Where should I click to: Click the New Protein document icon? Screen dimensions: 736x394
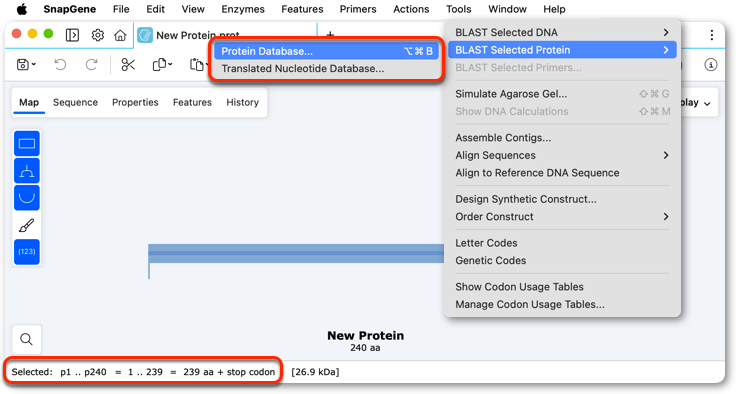145,35
